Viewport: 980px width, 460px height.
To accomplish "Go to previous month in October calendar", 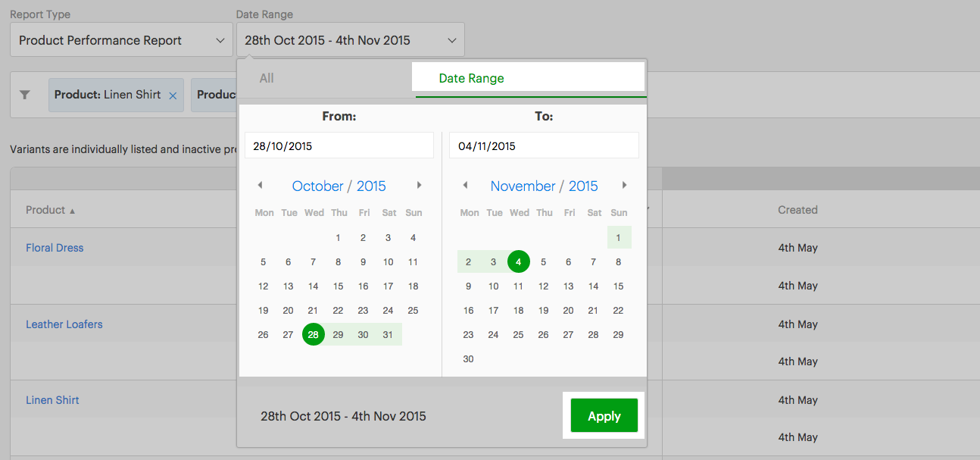I will [260, 186].
